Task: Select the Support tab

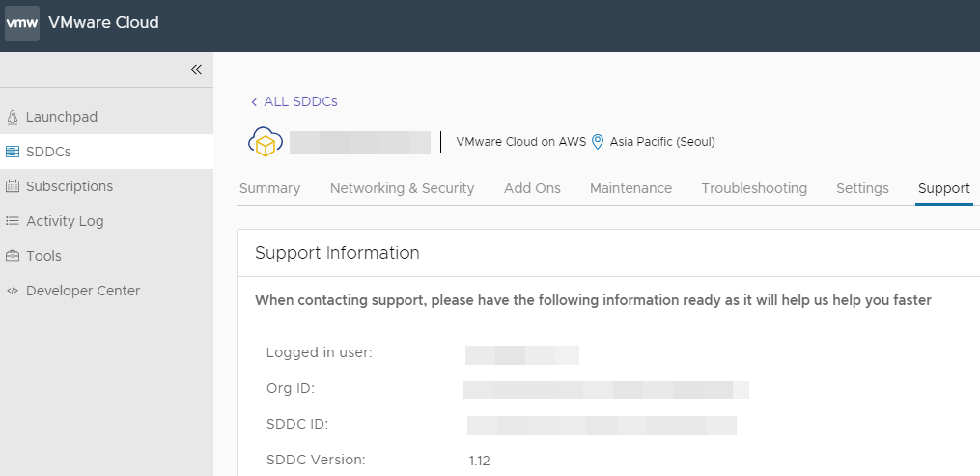Action: 943,188
